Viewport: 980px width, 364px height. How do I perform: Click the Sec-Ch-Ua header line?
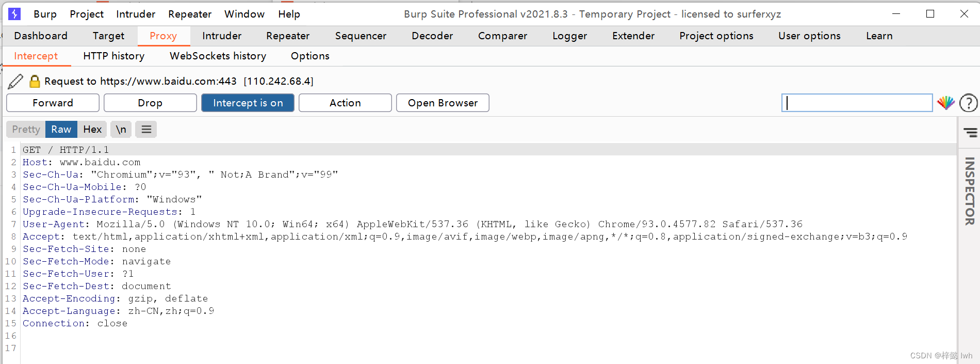(x=181, y=175)
